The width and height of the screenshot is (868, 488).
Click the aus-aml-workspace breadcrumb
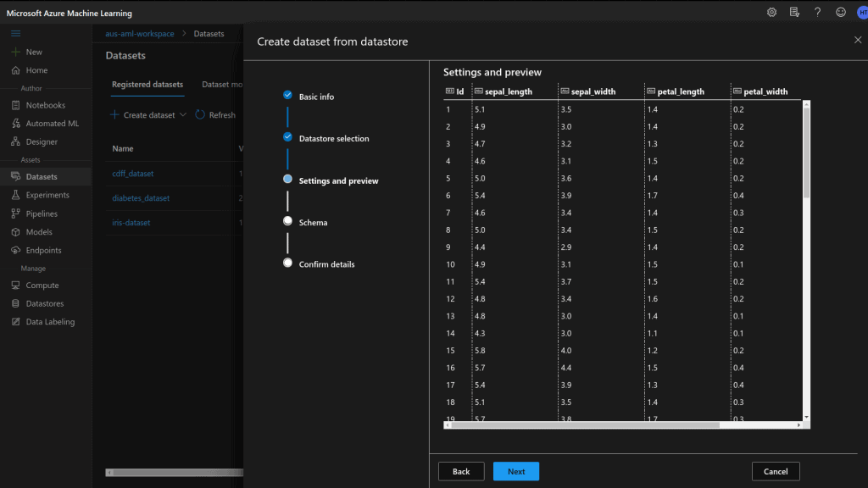click(x=140, y=34)
